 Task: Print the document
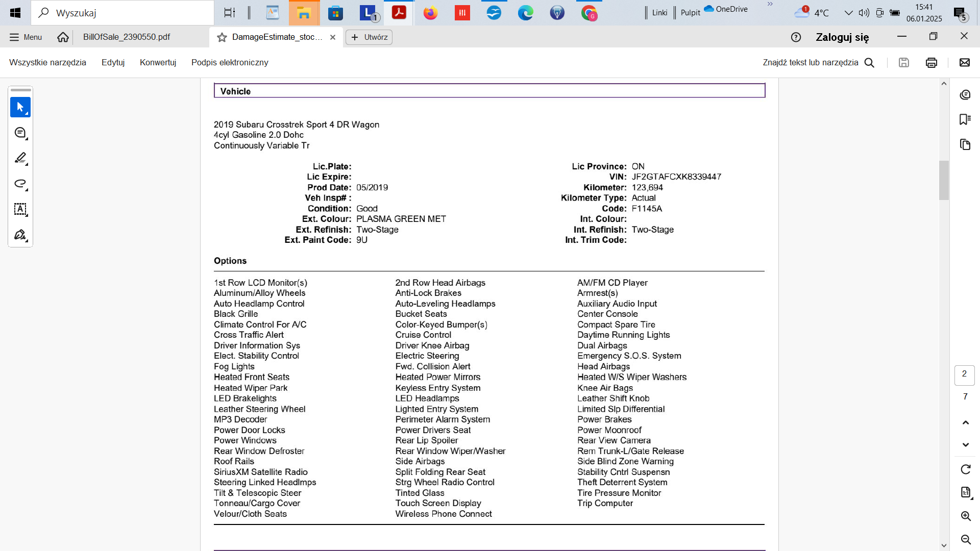tap(932, 62)
